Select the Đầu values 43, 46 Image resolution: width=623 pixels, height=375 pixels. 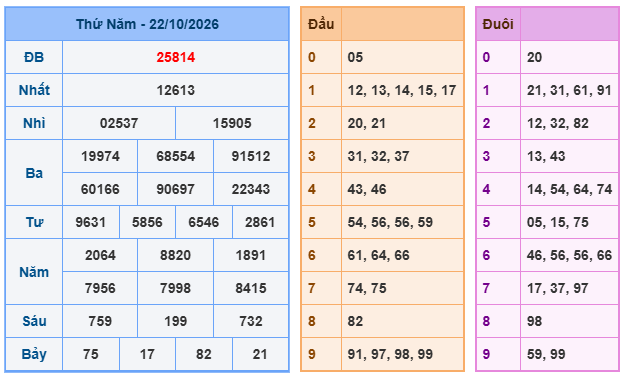pyautogui.click(x=367, y=189)
